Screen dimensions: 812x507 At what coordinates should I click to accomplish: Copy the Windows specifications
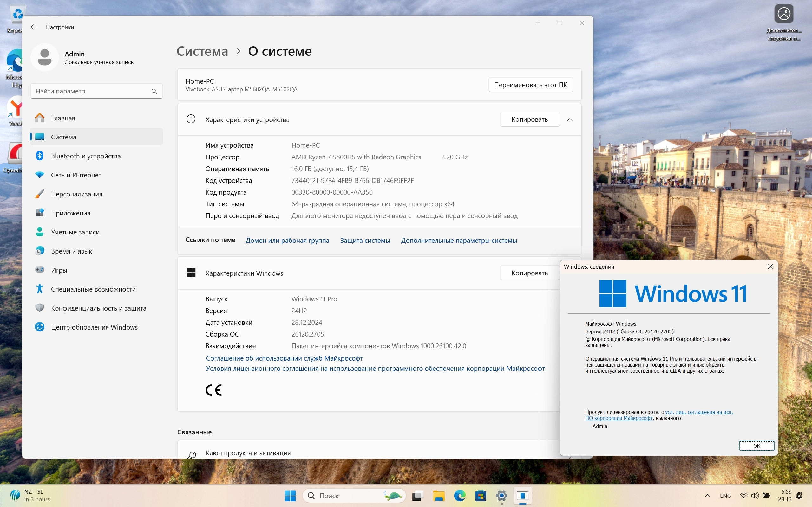coord(529,273)
